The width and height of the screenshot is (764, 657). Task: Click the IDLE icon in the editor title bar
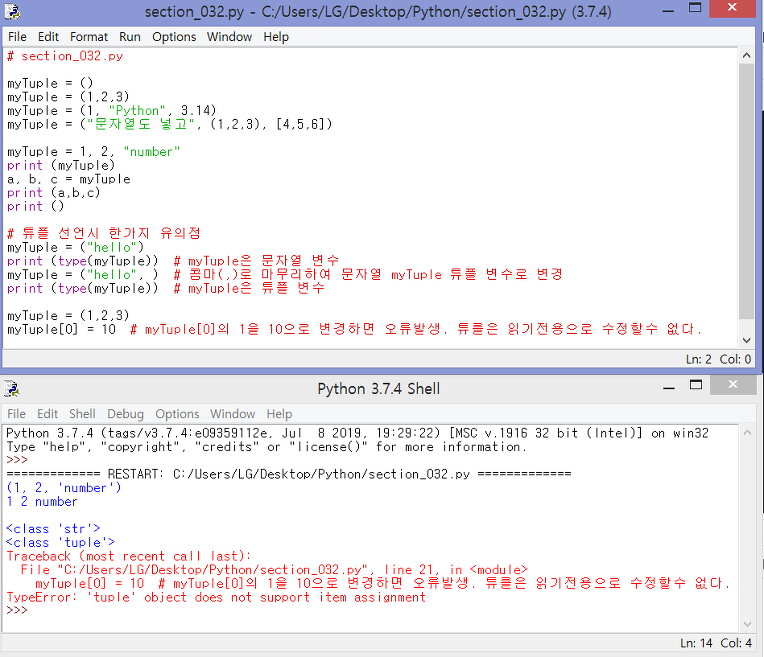click(12, 11)
